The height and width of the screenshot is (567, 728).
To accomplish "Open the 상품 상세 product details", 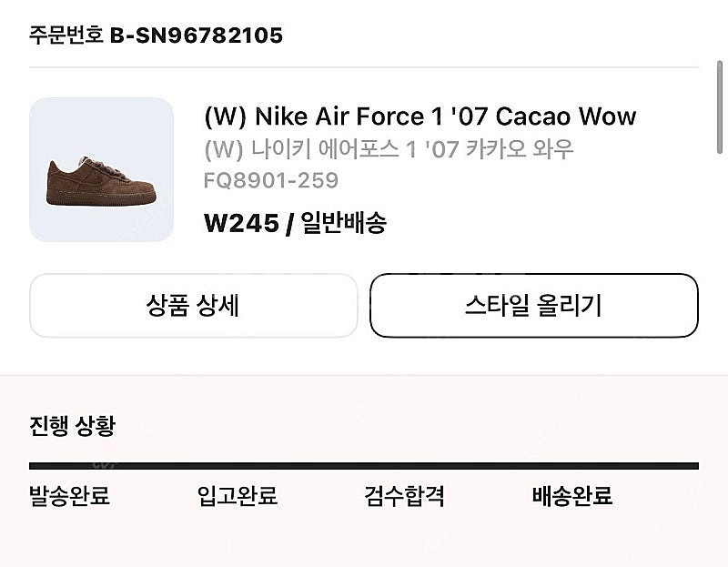I will pos(193,306).
